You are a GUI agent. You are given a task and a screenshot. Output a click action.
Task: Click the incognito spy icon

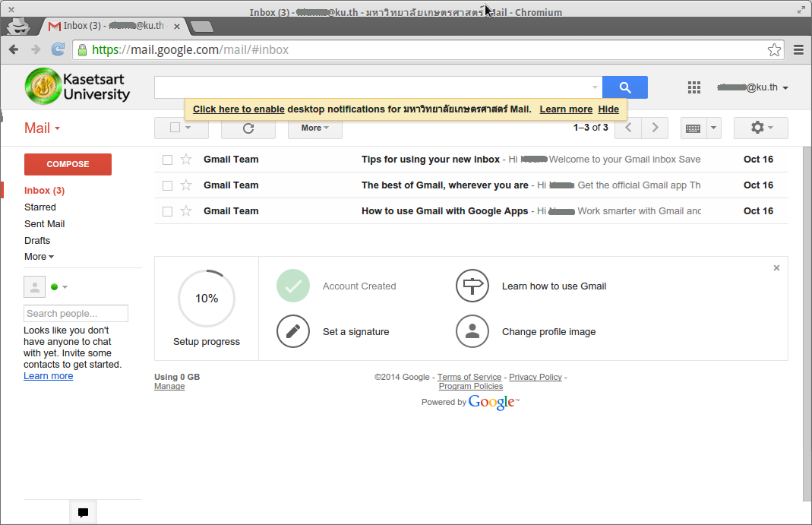pyautogui.click(x=19, y=26)
